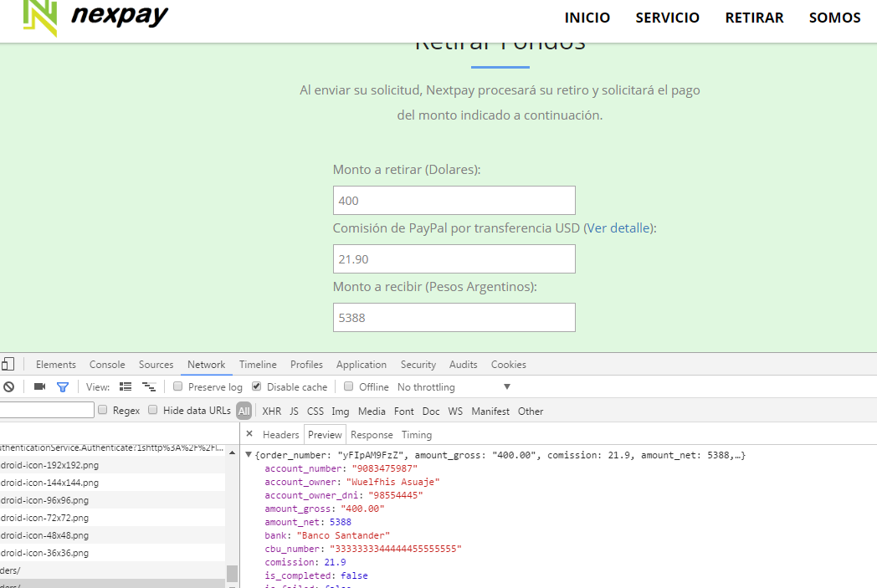
Task: Toggle the overview waterfall view icon
Action: click(x=149, y=386)
